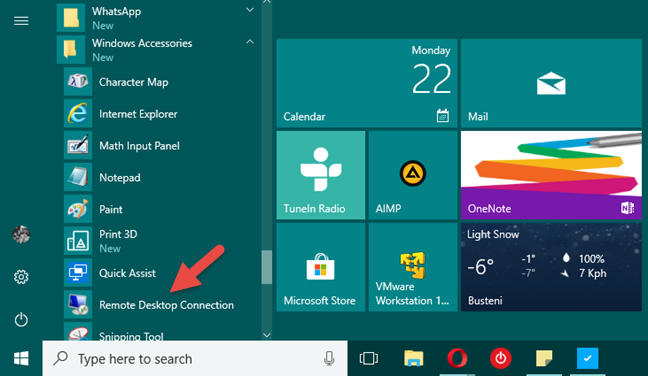Open the Mail tile
Viewport: 648px width, 376px height.
[x=551, y=83]
